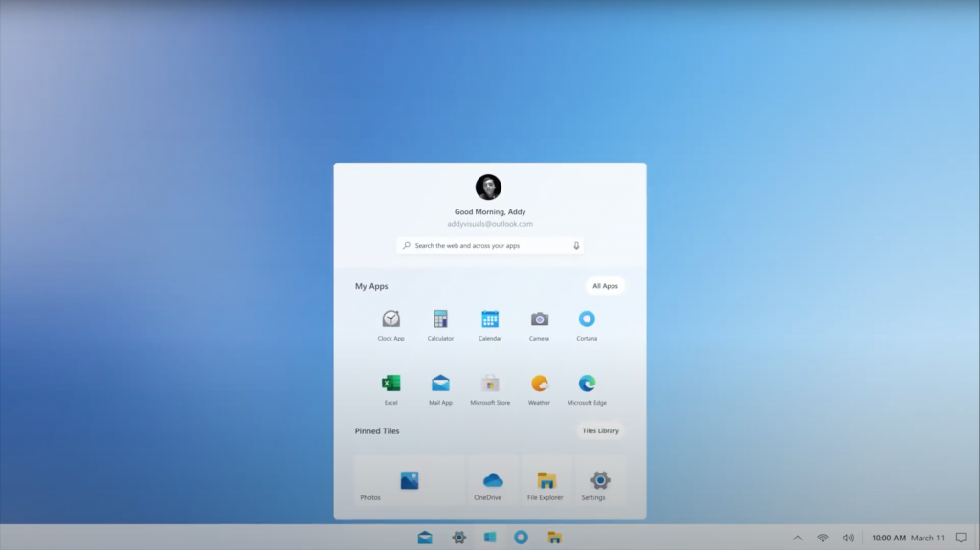Click the microphone voice search icon
The width and height of the screenshot is (980, 550).
click(576, 246)
